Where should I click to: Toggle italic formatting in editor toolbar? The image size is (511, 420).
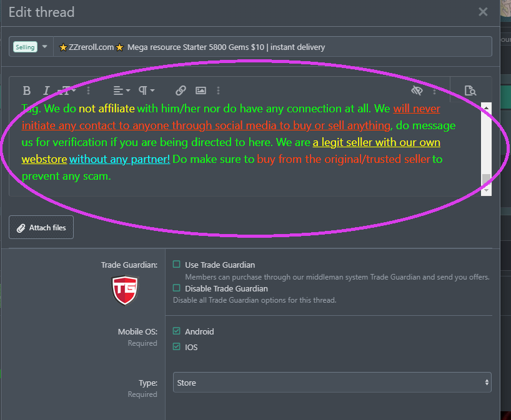46,90
